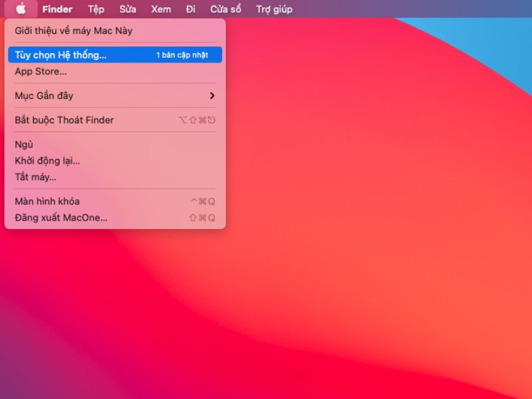
Task: Choose Khởi động lại…
Action: (x=115, y=161)
